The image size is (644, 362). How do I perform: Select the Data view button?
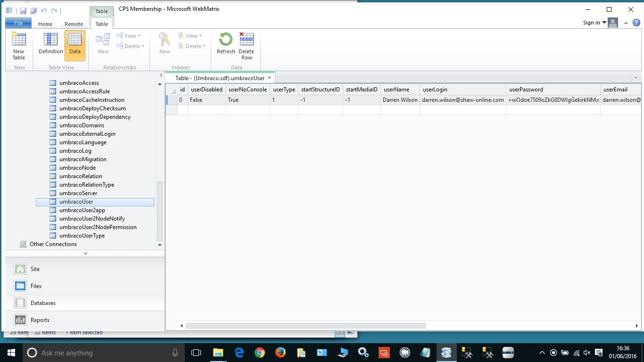pyautogui.click(x=75, y=46)
